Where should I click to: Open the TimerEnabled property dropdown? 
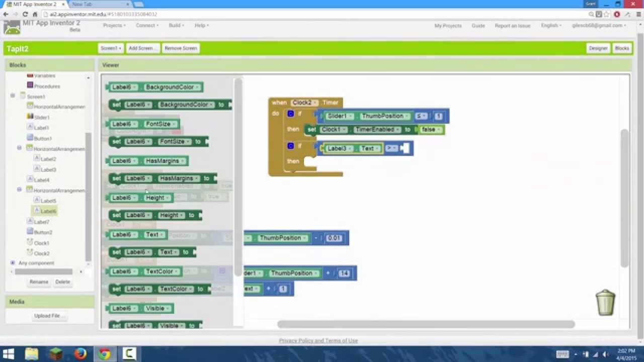point(377,130)
